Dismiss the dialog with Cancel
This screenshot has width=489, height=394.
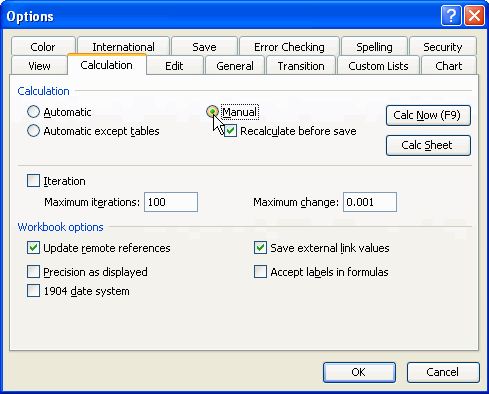point(443,372)
